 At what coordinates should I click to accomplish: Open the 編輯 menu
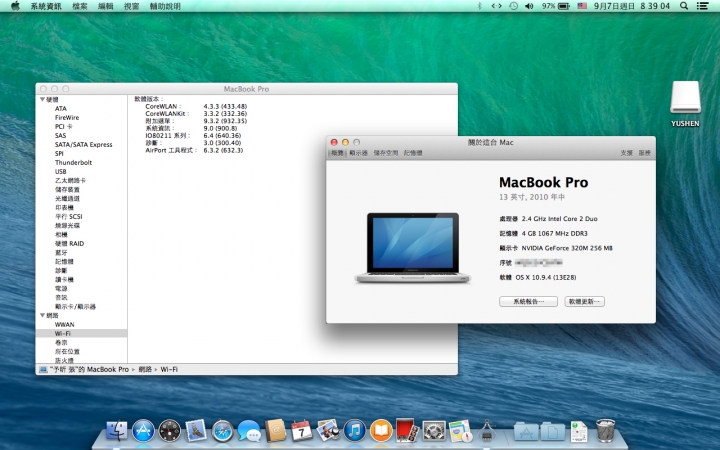(x=106, y=6)
